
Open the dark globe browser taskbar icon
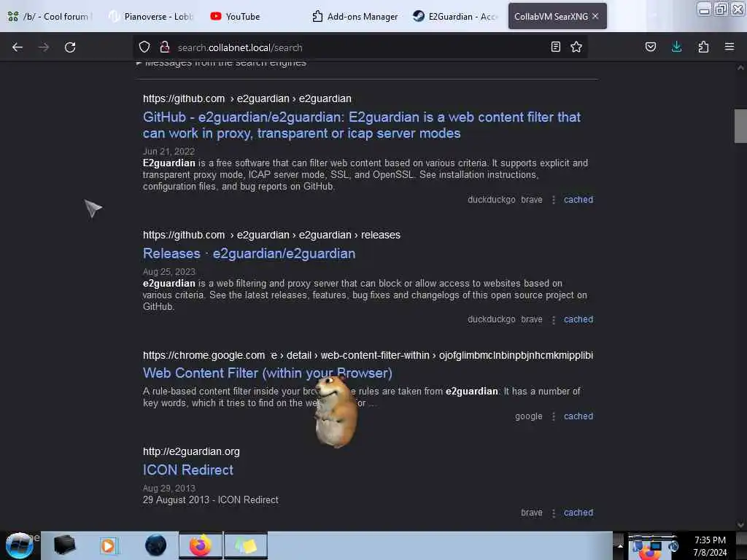coord(155,545)
